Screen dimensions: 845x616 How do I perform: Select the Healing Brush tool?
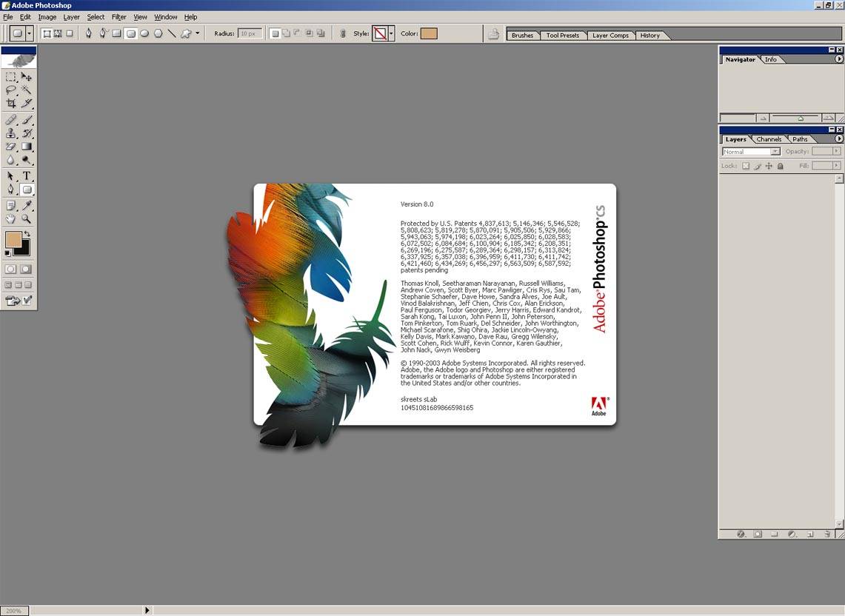tap(11, 120)
